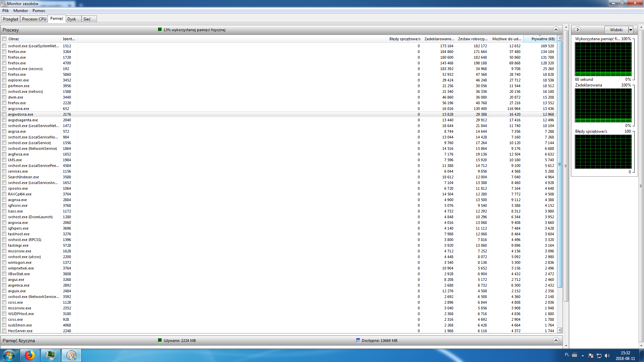The image size is (644, 362).
Task: Sort by Prywatne (KB) column header
Action: (x=540, y=39)
